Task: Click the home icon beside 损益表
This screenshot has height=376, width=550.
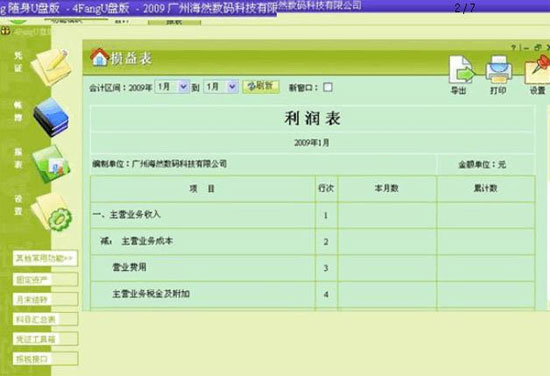Action: coord(100,58)
